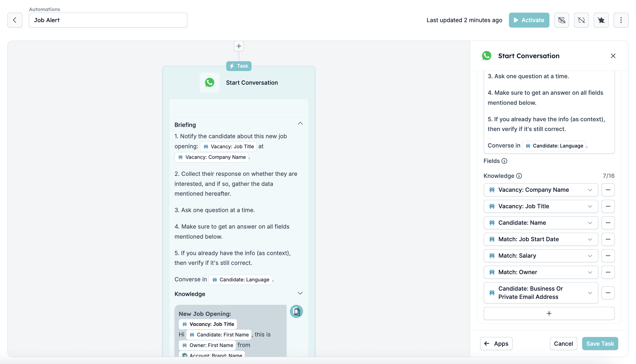Screen dimensions: 636x364
Task: Remove Match: Job Start Date knowledge field
Action: (x=608, y=239)
